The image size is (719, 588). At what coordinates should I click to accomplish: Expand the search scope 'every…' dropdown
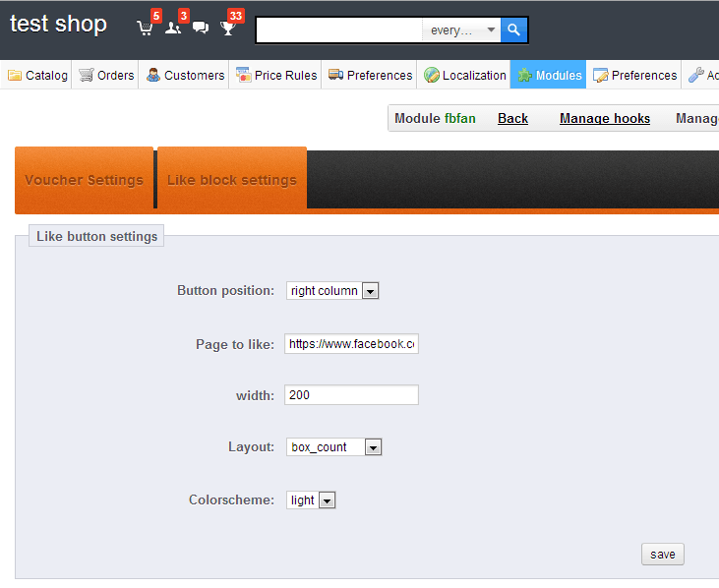point(461,30)
